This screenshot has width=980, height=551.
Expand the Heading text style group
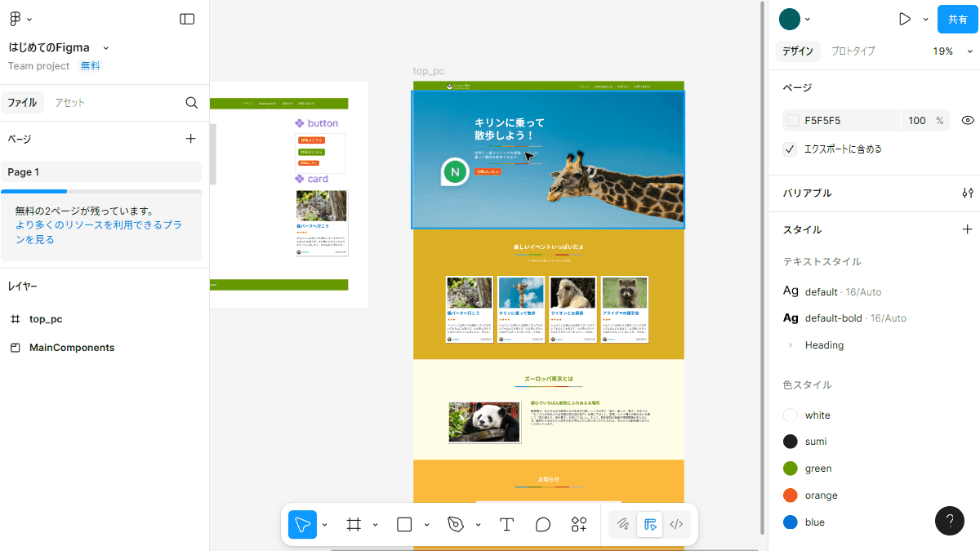click(790, 345)
